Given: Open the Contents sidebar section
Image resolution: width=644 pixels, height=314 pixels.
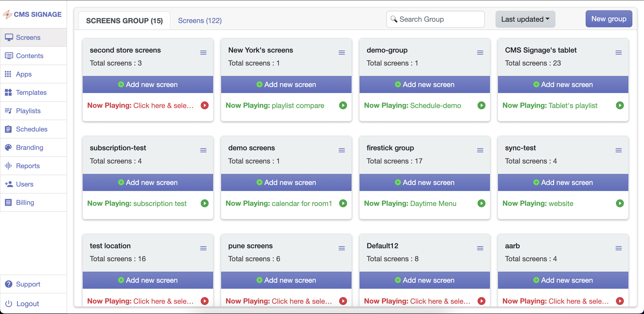Looking at the screenshot, I should (x=30, y=56).
